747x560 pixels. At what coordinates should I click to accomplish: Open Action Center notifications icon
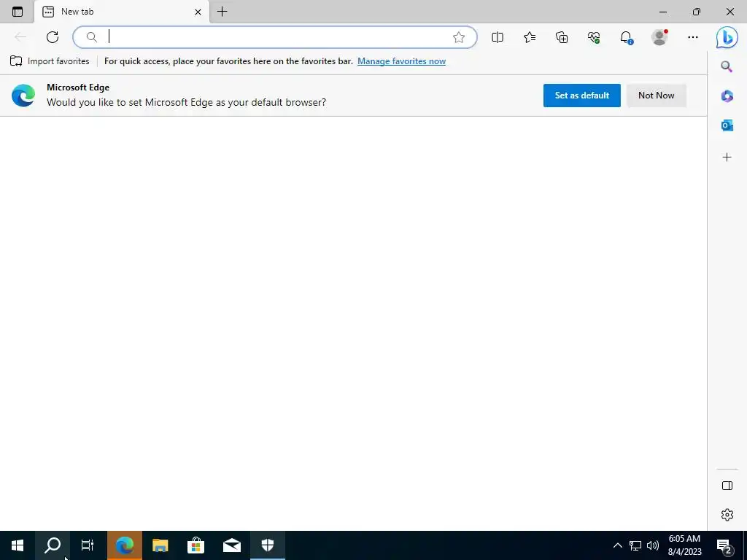[x=724, y=545]
